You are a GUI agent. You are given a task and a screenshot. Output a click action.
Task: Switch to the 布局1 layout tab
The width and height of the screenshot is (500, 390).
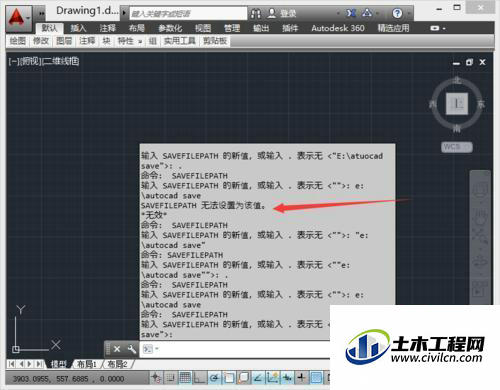[86, 364]
